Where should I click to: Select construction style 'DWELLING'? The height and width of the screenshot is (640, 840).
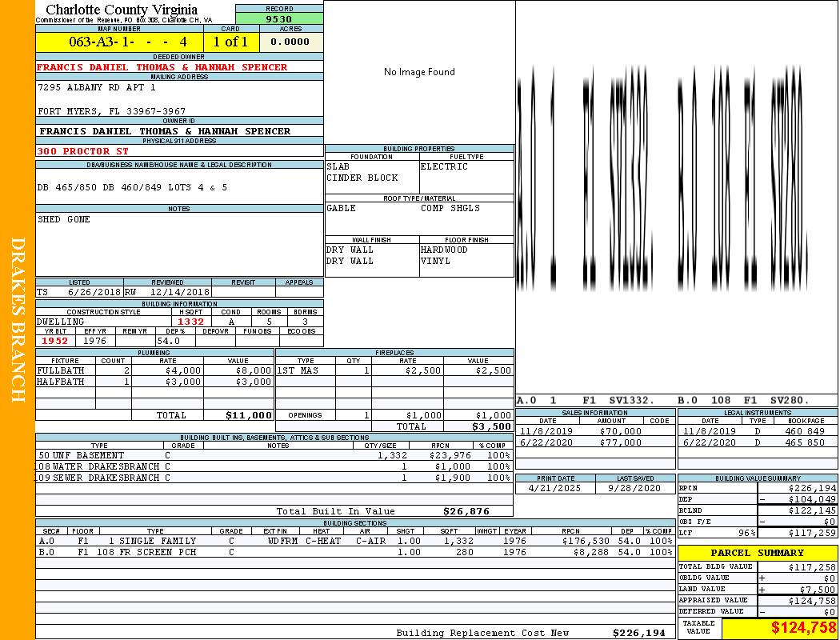[61, 322]
